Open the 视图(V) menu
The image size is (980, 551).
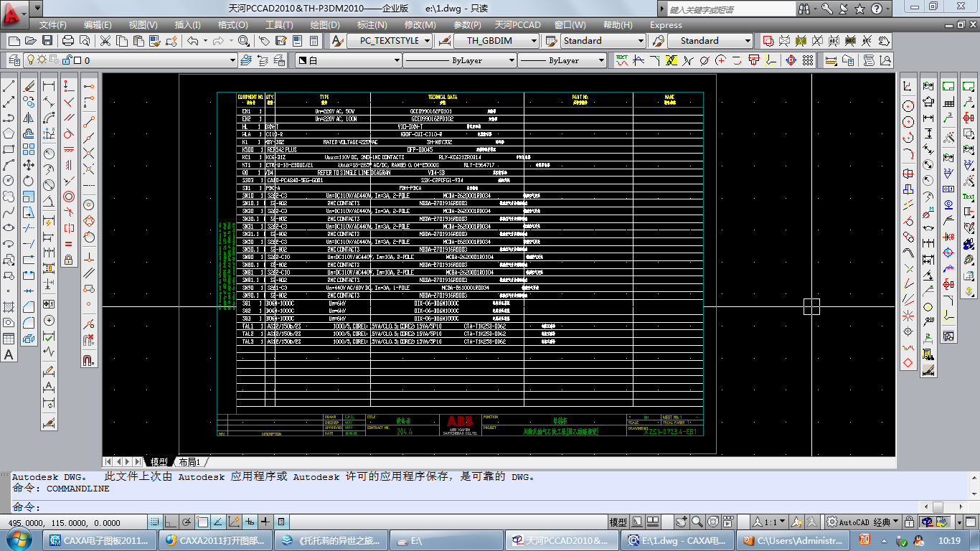143,25
